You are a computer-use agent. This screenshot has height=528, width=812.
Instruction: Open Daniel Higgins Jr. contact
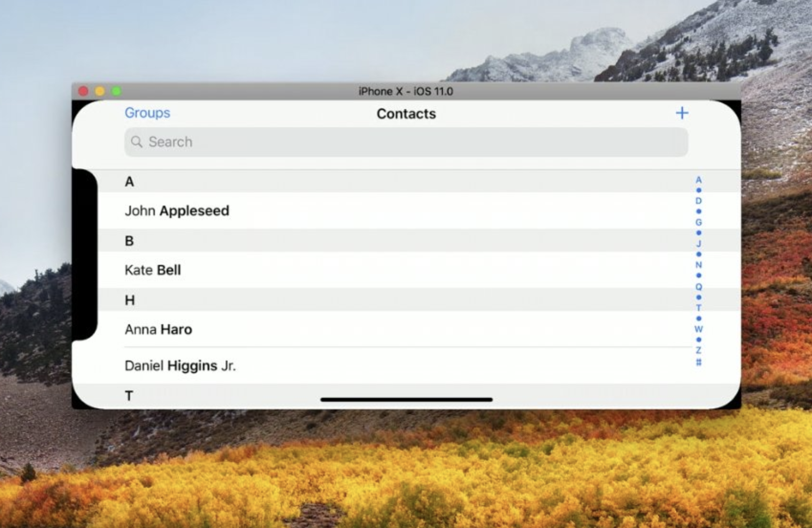pyautogui.click(x=180, y=366)
